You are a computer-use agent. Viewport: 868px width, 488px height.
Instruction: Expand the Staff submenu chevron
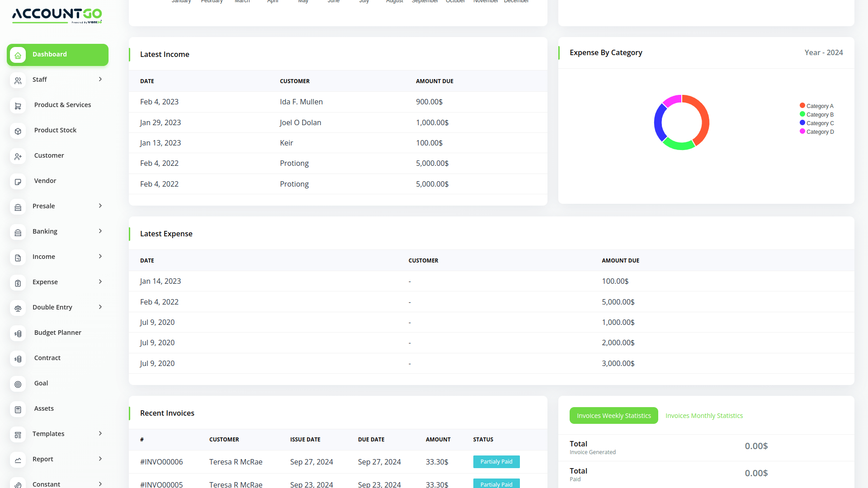tap(100, 80)
